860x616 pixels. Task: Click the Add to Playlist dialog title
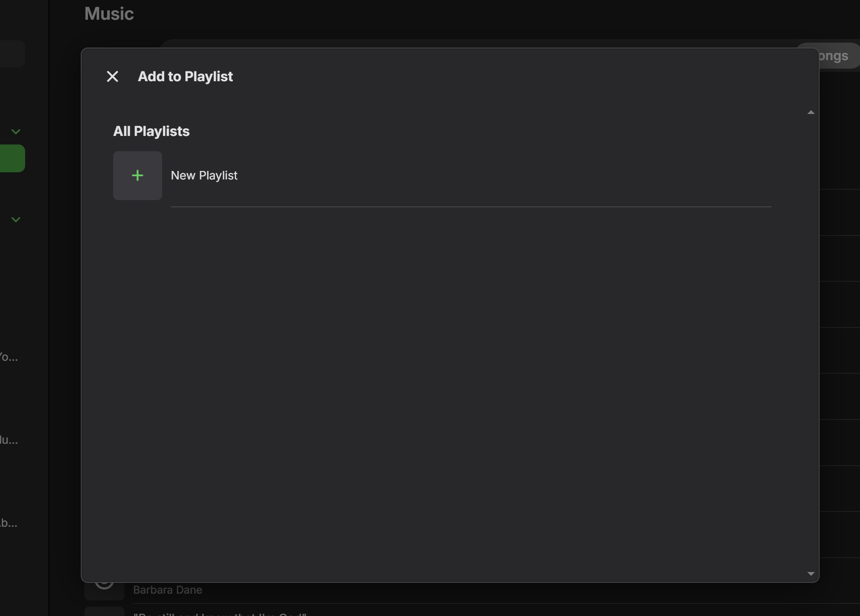[185, 77]
